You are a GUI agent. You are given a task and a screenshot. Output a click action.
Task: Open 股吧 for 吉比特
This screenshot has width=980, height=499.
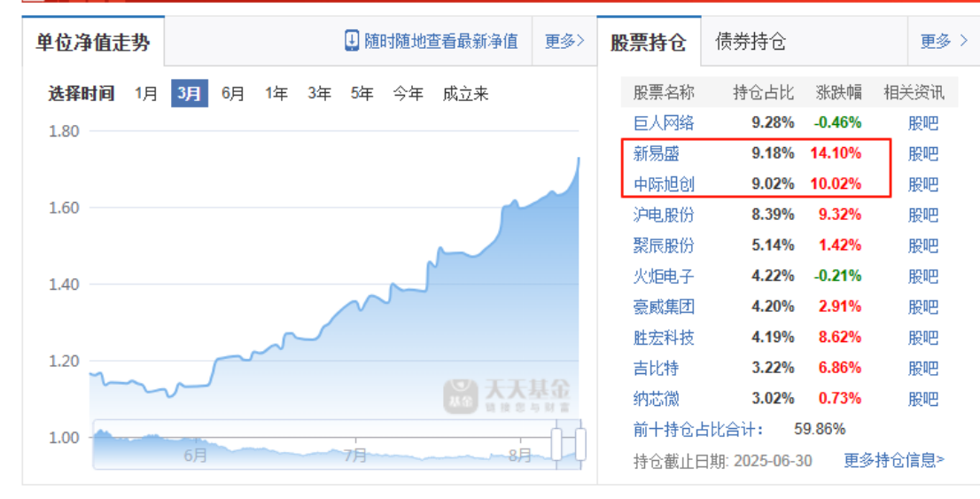(x=923, y=369)
